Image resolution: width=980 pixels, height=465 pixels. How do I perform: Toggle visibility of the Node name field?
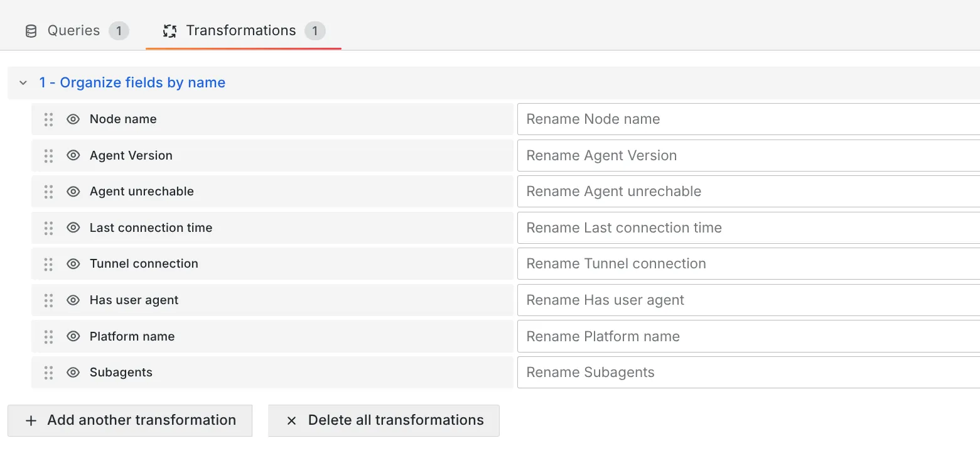73,119
